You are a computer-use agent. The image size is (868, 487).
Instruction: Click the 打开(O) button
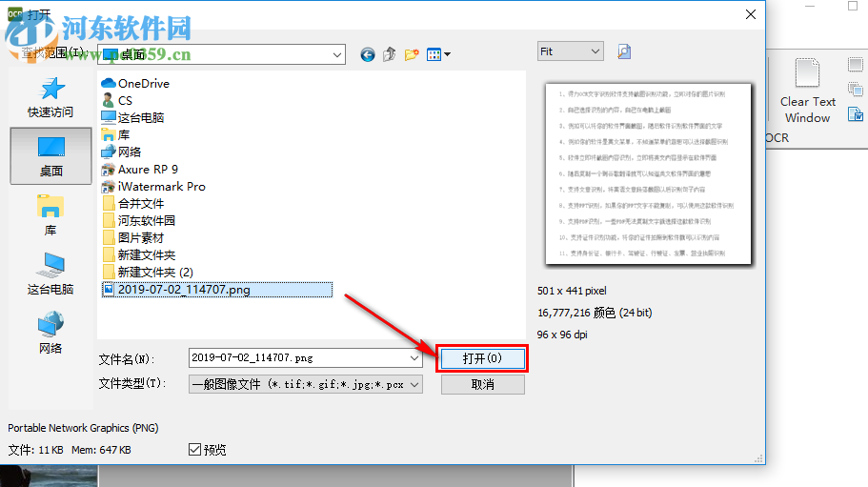pyautogui.click(x=482, y=358)
